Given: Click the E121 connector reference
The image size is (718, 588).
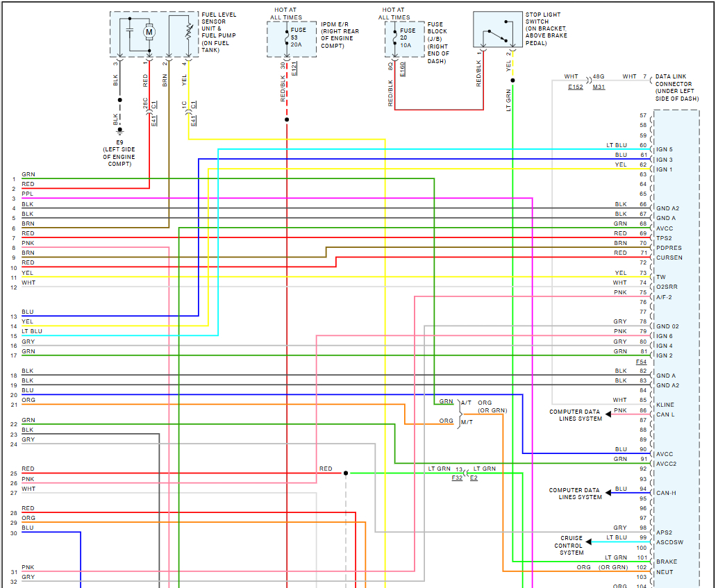Looking at the screenshot, I should point(294,69).
